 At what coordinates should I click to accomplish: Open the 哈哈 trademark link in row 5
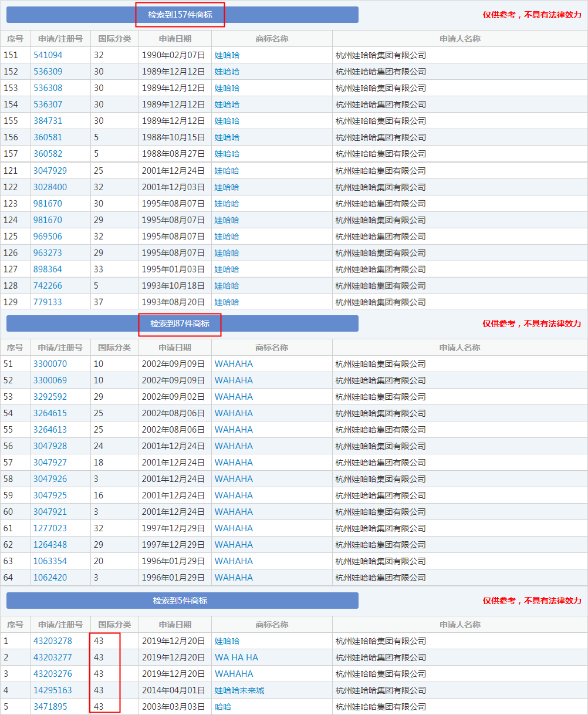[x=223, y=707]
